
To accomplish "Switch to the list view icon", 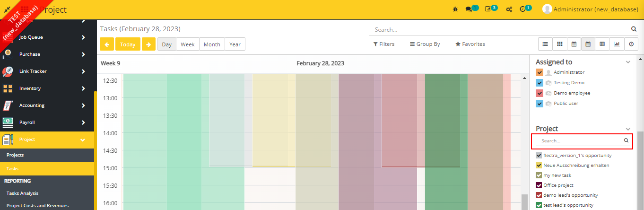I will [545, 44].
